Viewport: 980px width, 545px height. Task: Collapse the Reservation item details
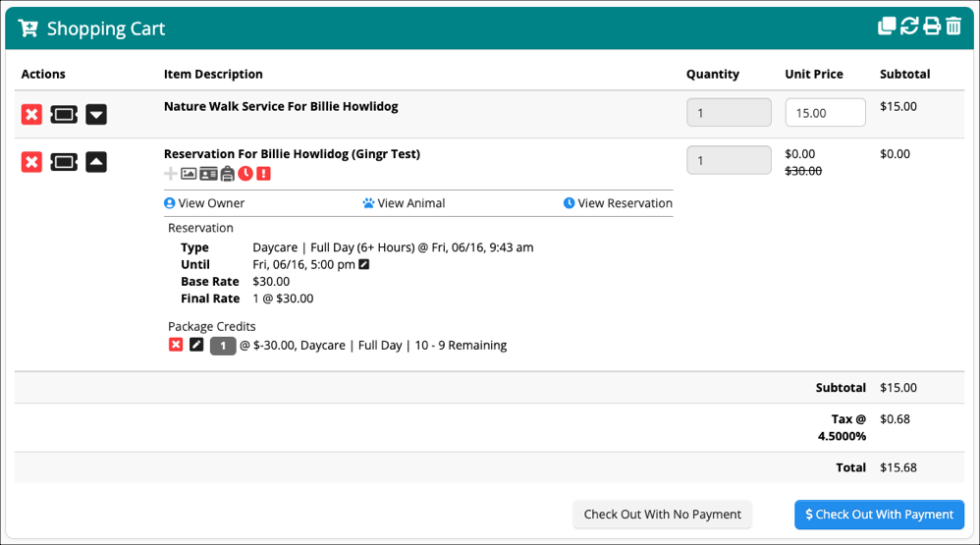96,162
